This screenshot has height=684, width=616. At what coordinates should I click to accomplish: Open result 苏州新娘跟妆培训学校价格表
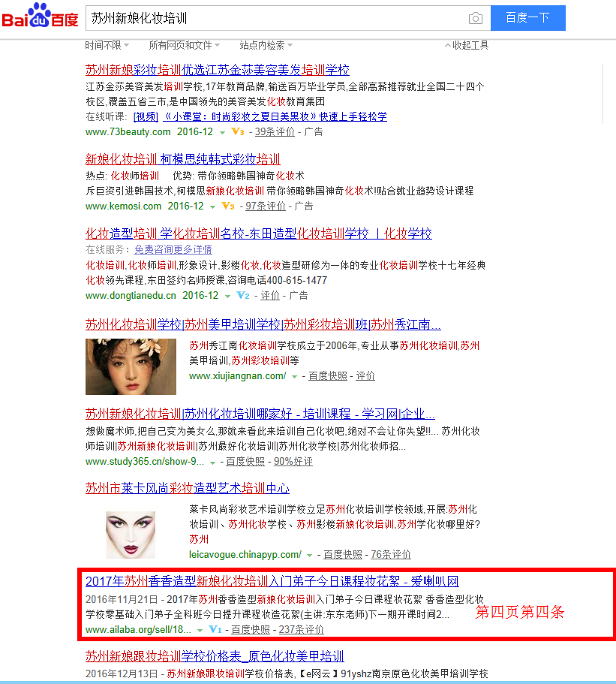click(x=215, y=656)
